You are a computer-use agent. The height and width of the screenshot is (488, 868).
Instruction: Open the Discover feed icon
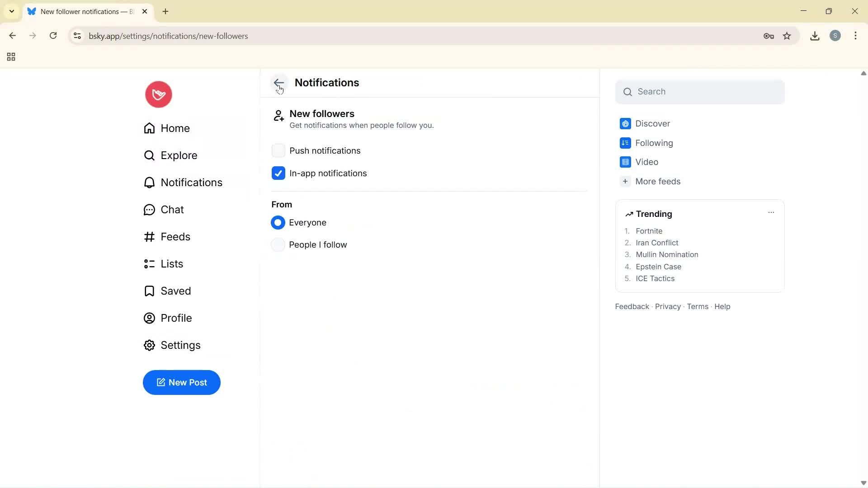[x=625, y=123]
